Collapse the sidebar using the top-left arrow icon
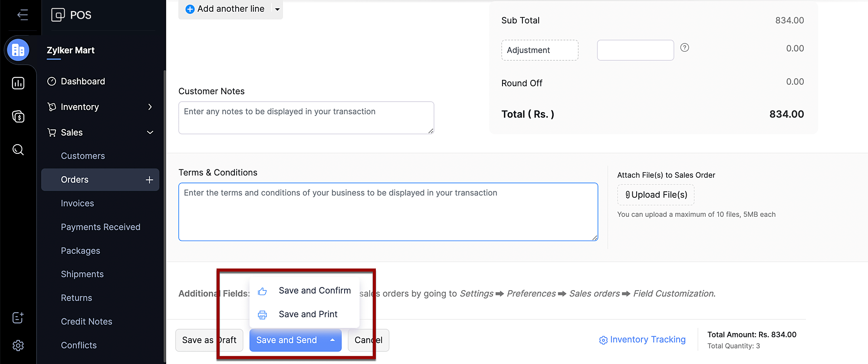Image resolution: width=868 pixels, height=364 pixels. (x=23, y=15)
